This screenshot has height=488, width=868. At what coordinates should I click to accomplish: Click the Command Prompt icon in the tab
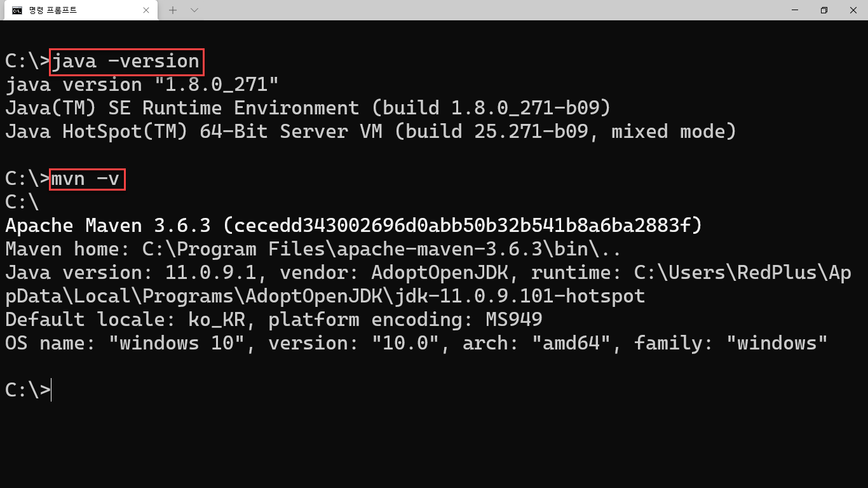click(17, 10)
